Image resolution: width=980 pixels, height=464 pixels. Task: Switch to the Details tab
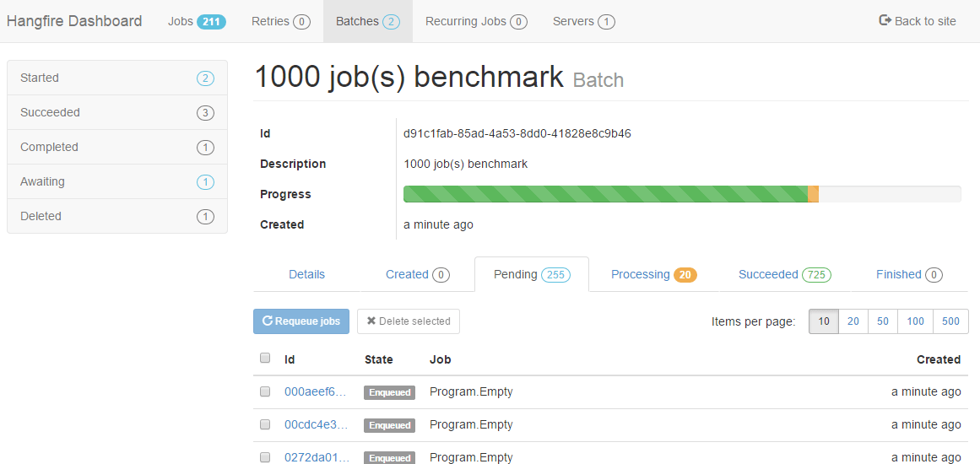tap(307, 274)
